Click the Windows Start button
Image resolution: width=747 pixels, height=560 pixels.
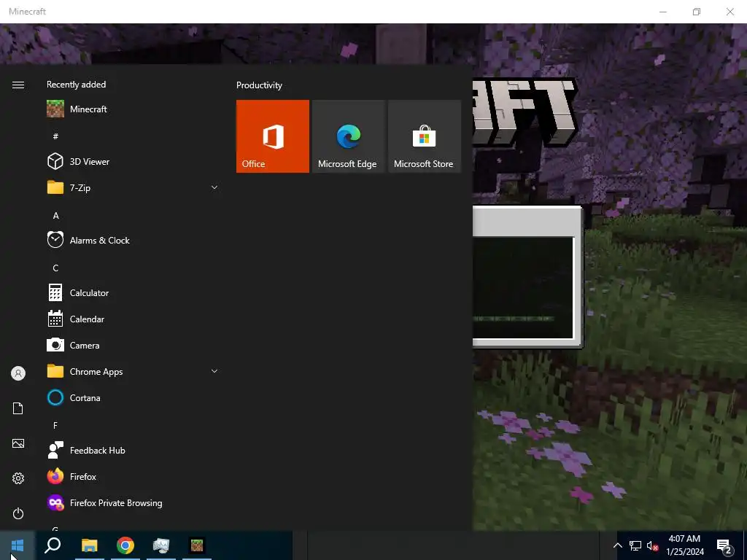pyautogui.click(x=18, y=545)
